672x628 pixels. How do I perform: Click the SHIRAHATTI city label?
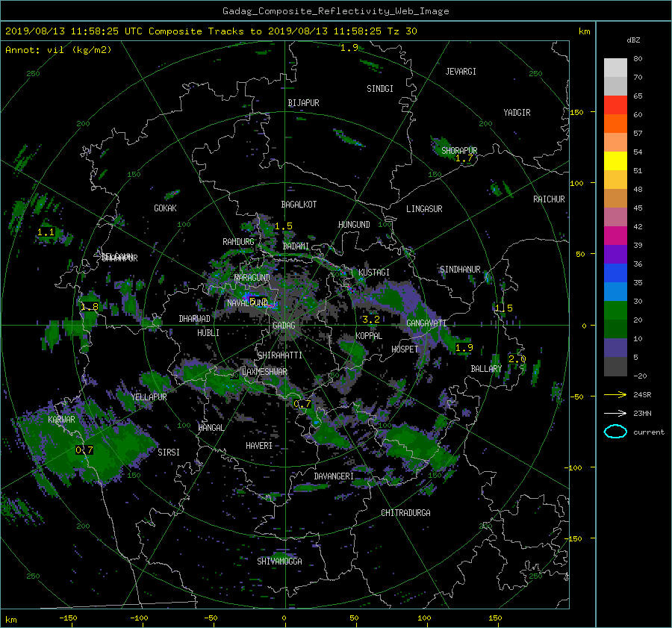[280, 355]
